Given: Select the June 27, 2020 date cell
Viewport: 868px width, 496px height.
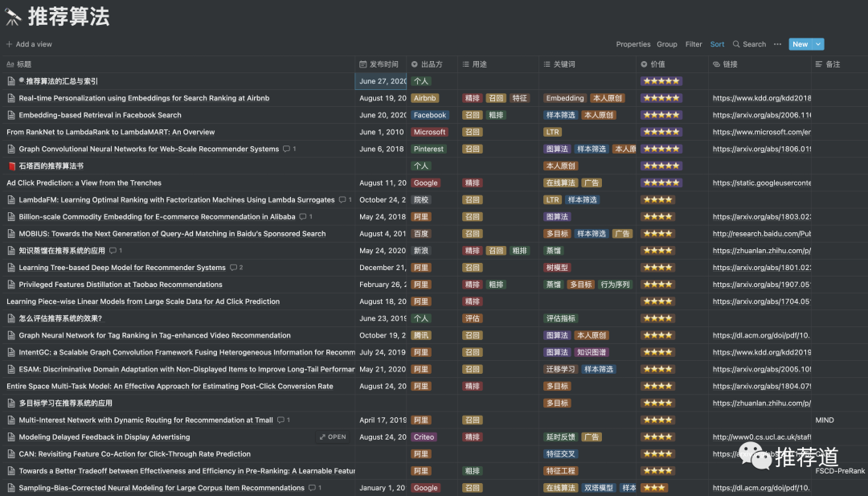Looking at the screenshot, I should [x=382, y=81].
